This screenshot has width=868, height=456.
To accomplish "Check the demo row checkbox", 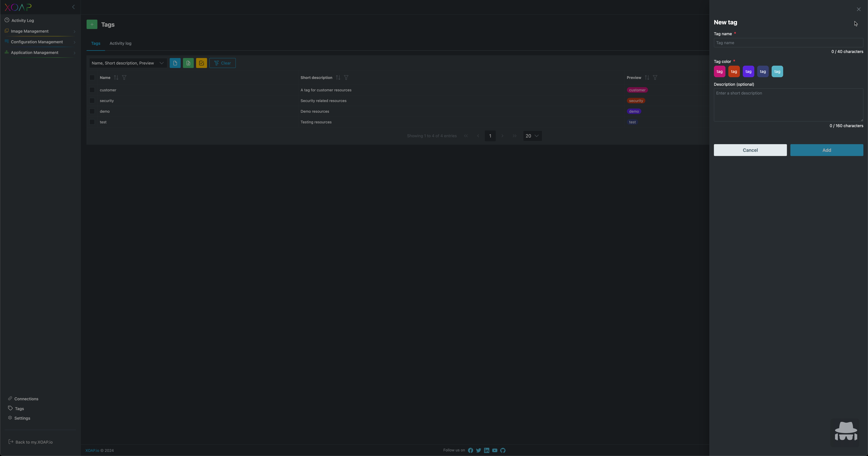I will [92, 111].
